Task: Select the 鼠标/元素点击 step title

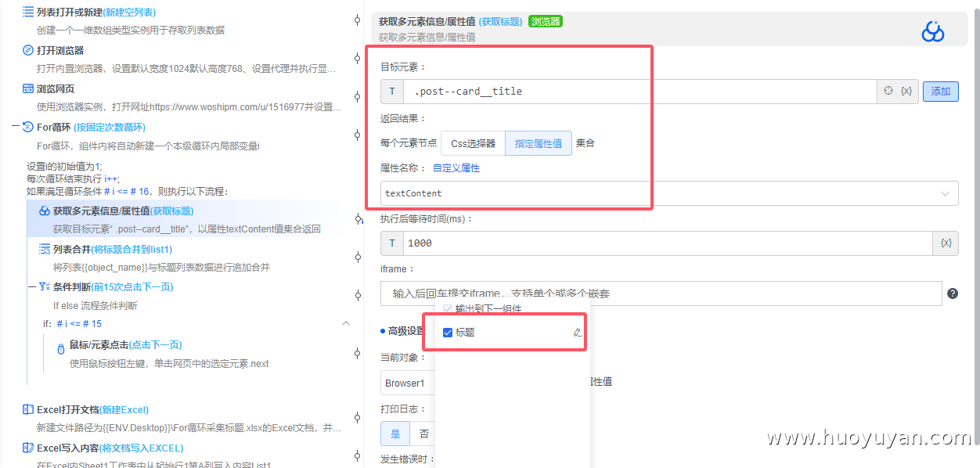Action: 99,345
